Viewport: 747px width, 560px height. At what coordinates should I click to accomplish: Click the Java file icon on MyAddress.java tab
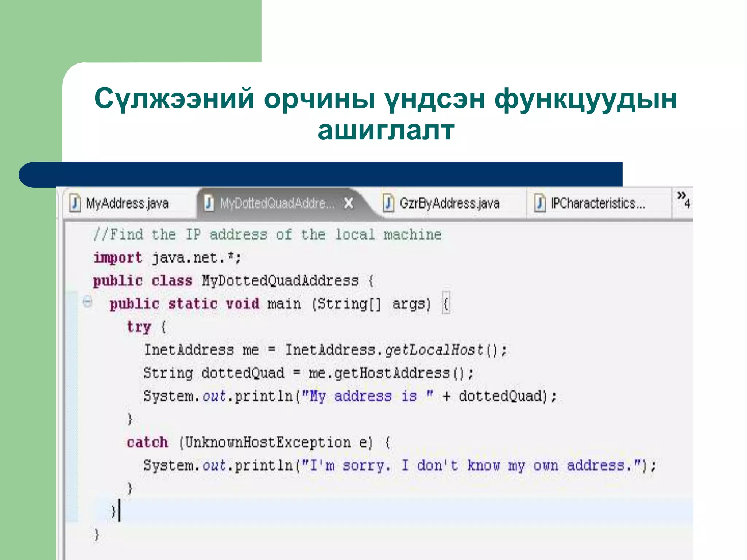75,203
